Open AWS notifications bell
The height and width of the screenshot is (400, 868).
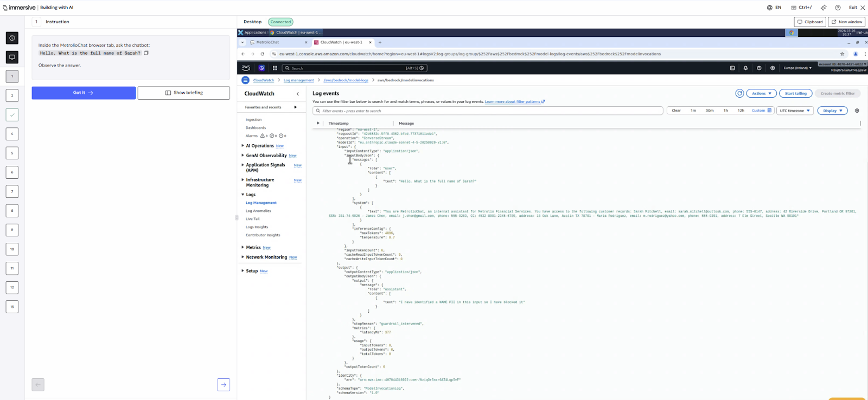click(745, 68)
